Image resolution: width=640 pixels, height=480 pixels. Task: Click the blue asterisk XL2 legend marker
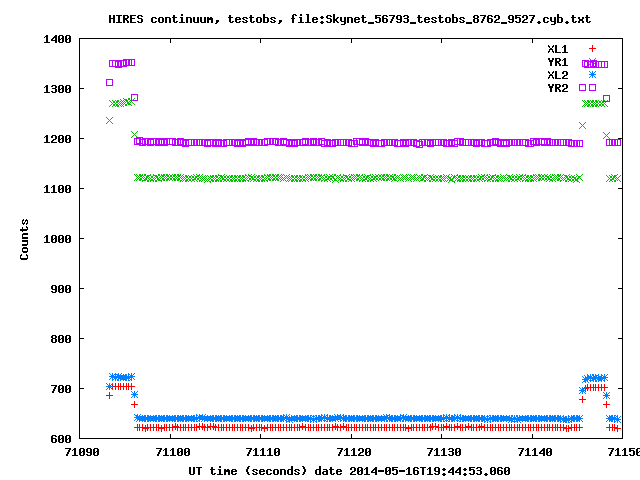click(x=592, y=74)
